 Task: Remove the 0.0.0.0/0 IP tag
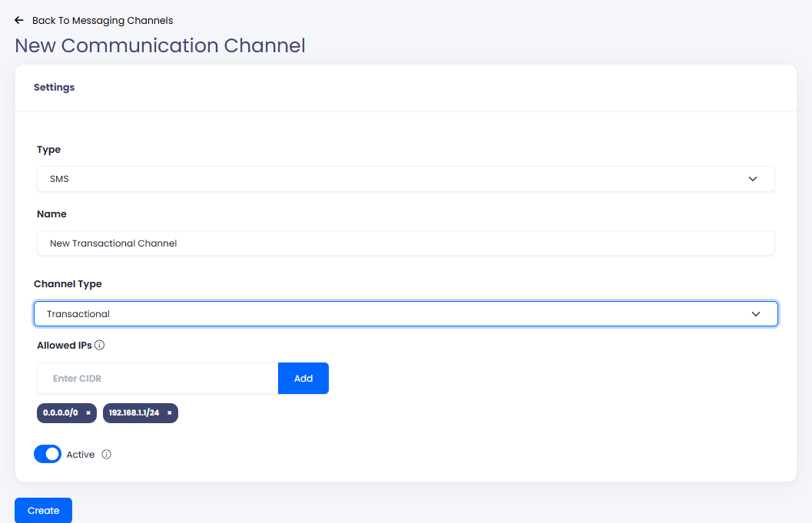pos(88,412)
